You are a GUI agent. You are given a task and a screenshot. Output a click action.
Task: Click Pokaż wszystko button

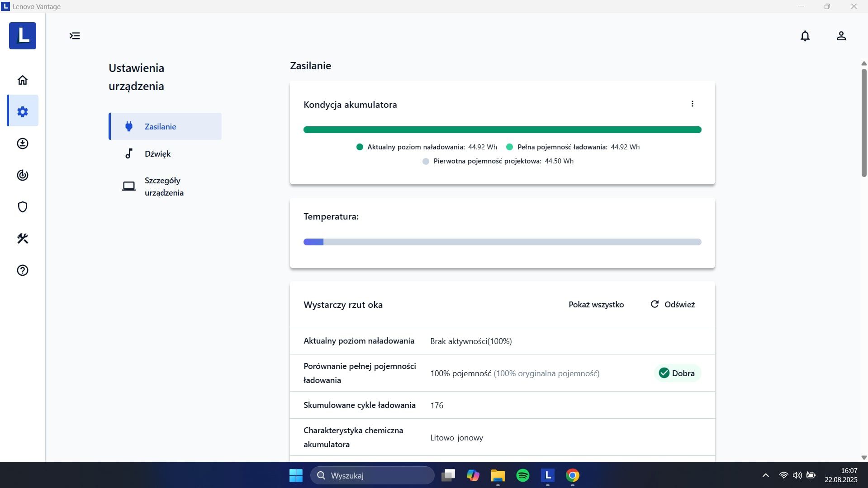click(596, 305)
